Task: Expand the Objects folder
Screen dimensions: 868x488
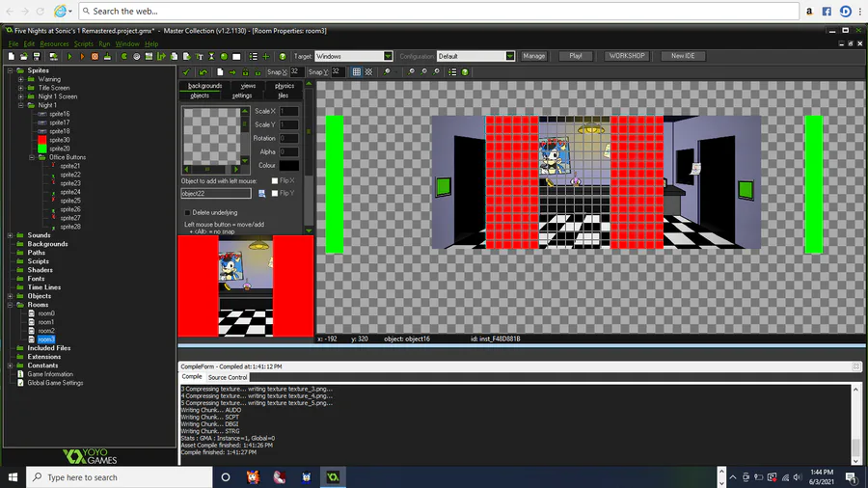Action: pos(10,296)
